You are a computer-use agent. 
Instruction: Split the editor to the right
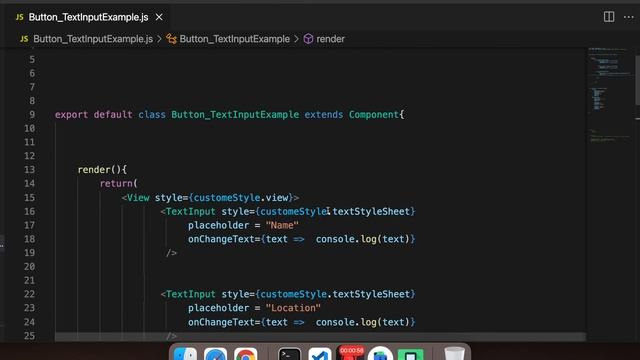609,17
